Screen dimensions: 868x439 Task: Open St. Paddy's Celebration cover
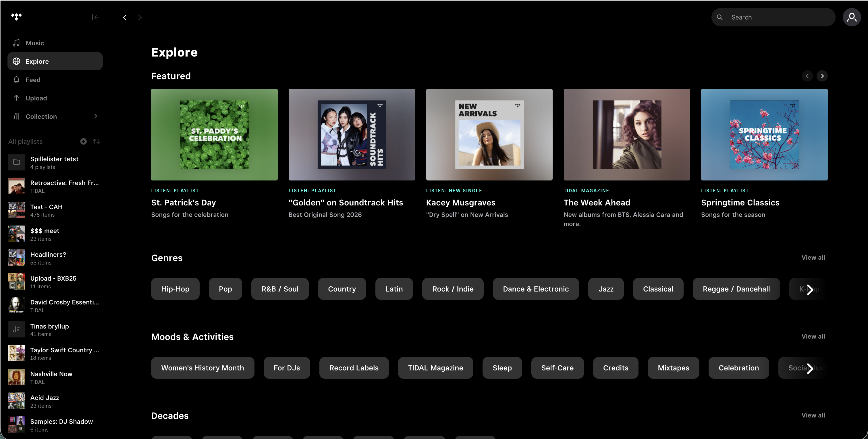point(214,135)
